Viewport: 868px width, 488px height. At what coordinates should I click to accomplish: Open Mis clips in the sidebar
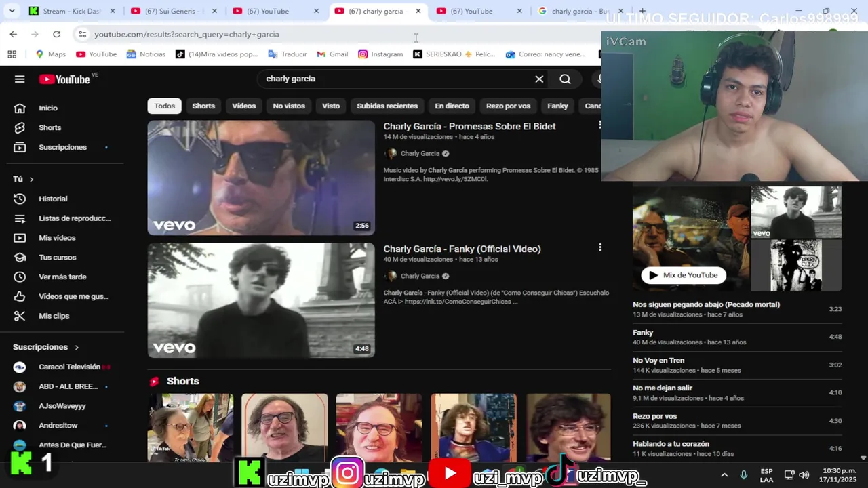coord(54,316)
